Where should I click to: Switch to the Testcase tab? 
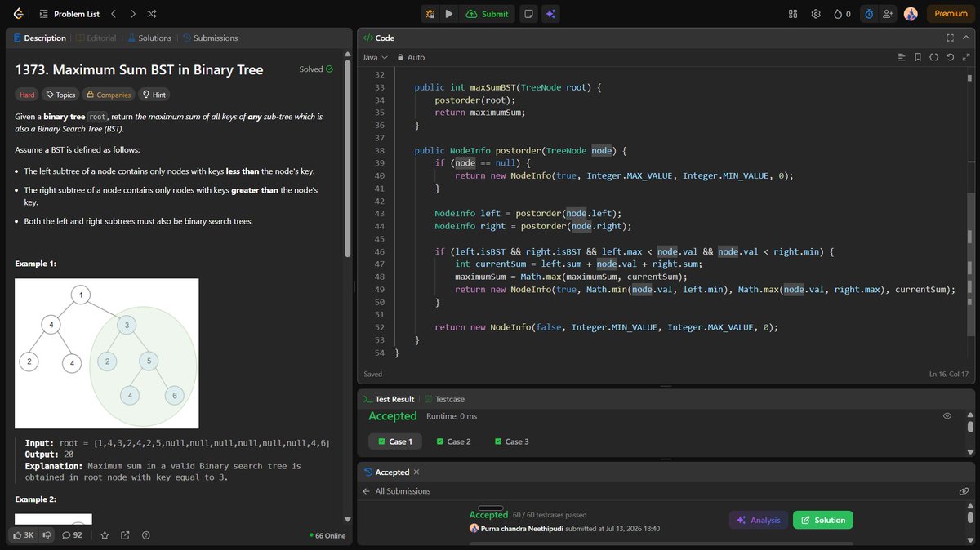click(x=444, y=399)
